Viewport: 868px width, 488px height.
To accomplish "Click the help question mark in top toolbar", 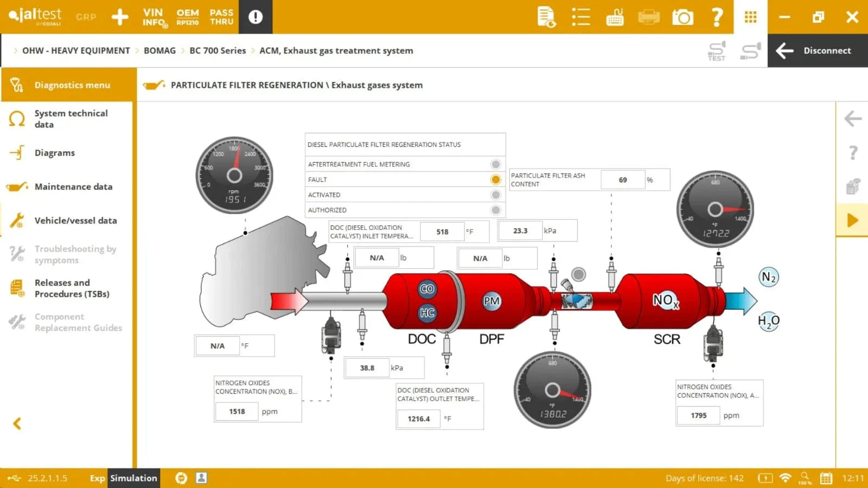I will click(x=717, y=17).
